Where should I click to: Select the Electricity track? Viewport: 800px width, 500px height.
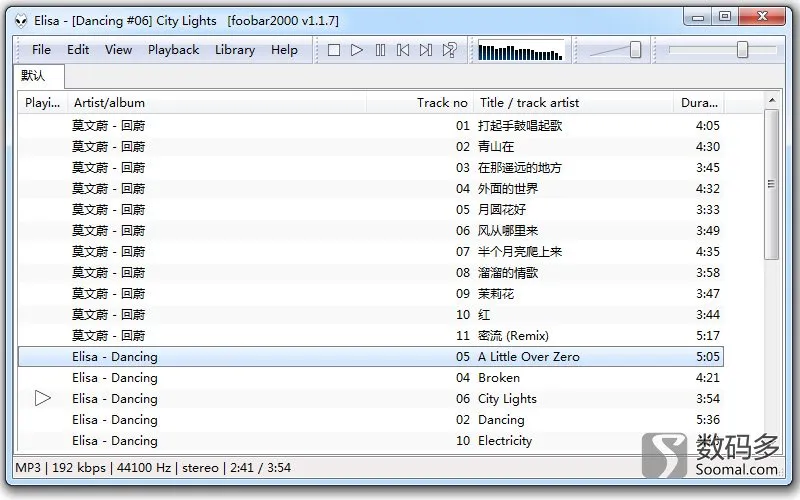click(x=505, y=441)
